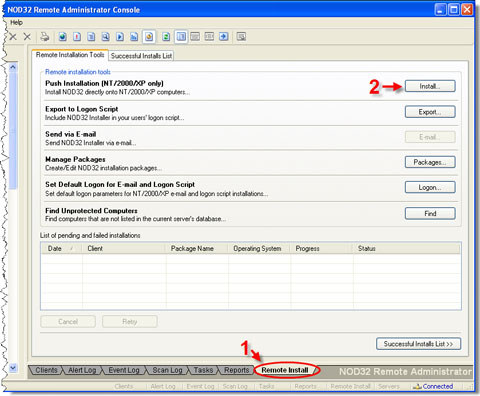Click the green refresh toolbar icon

pyautogui.click(x=166, y=37)
